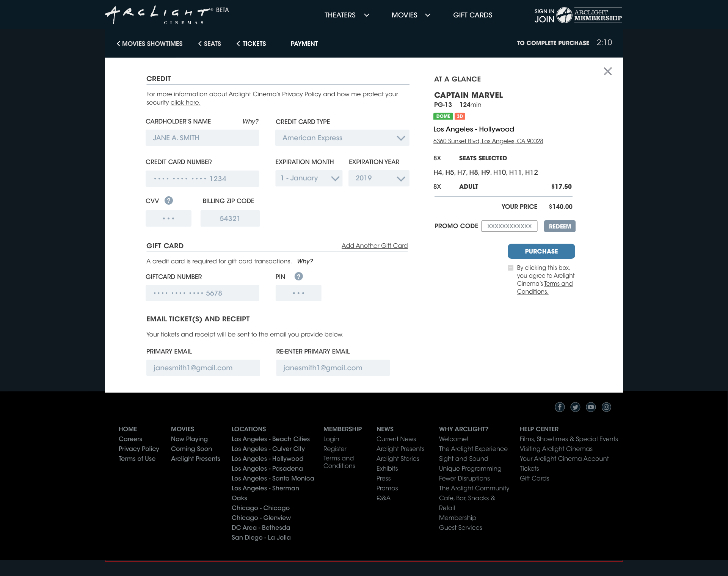Screen dimensions: 728x576
Task: Open the Instagram social icon
Action: click(x=606, y=407)
